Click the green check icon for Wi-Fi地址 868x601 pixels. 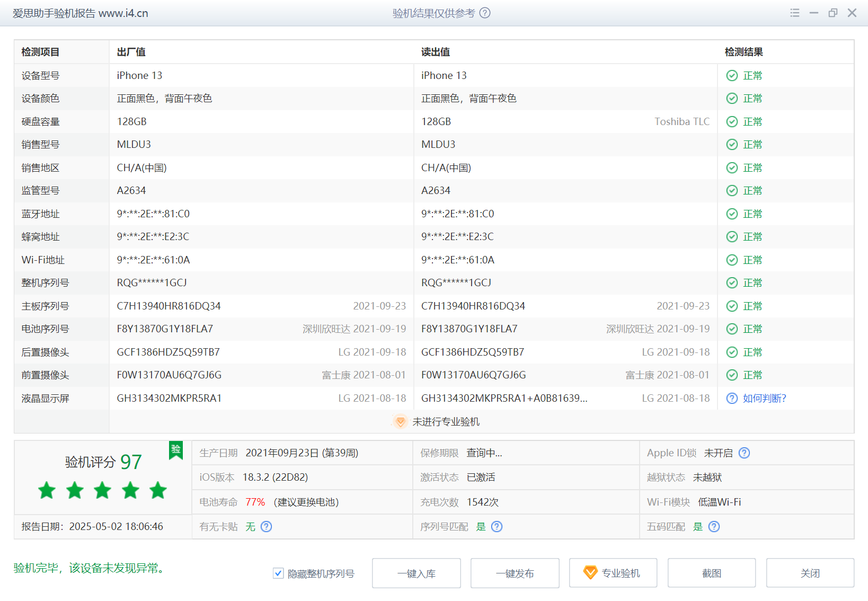point(732,260)
